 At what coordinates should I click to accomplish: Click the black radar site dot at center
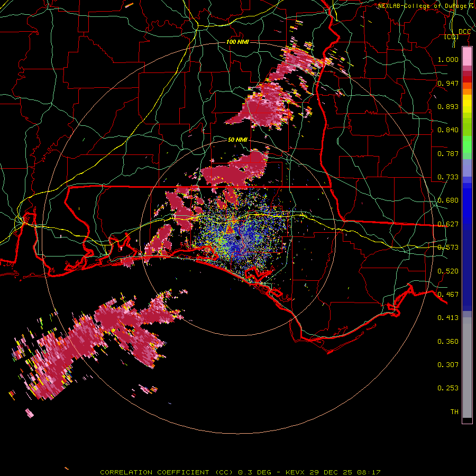[237, 238]
